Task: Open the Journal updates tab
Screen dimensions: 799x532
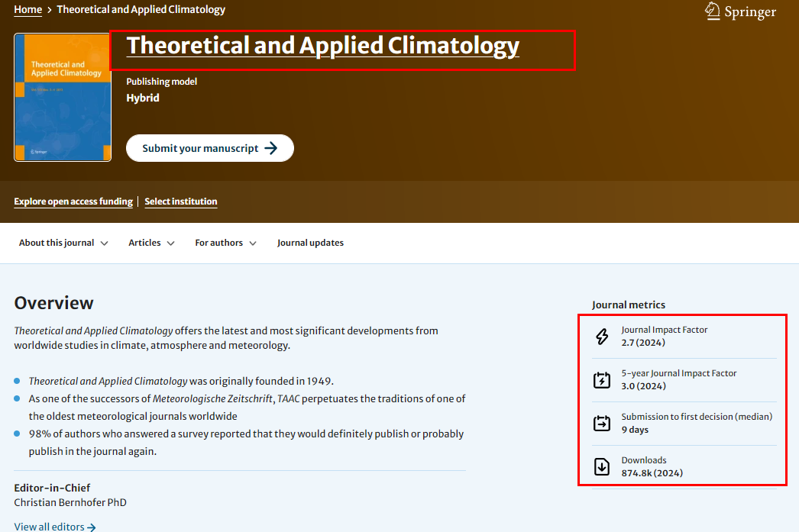Action: click(310, 243)
